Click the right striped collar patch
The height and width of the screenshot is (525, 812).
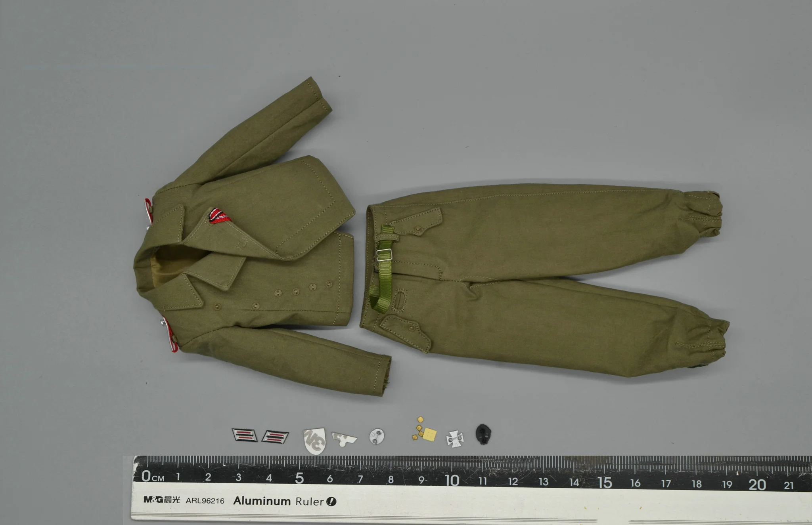click(x=275, y=437)
